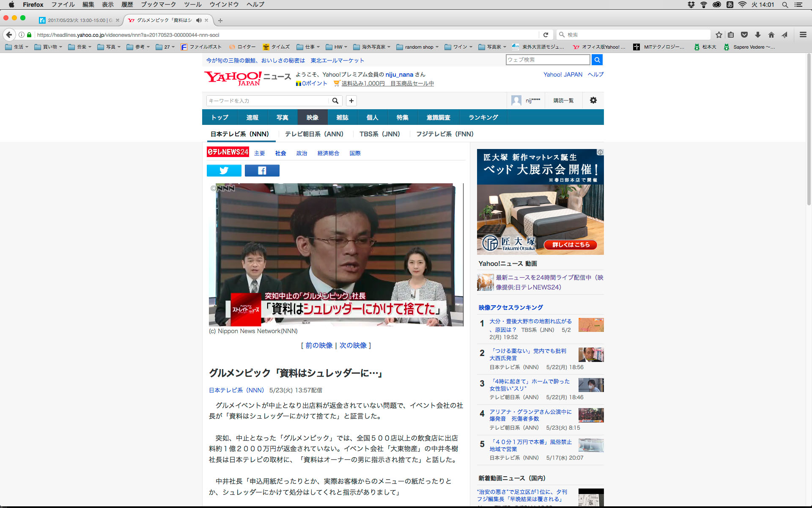Image resolution: width=812 pixels, height=508 pixels.
Task: Select テレビ朝日系 (ANN) tab
Action: (x=314, y=134)
